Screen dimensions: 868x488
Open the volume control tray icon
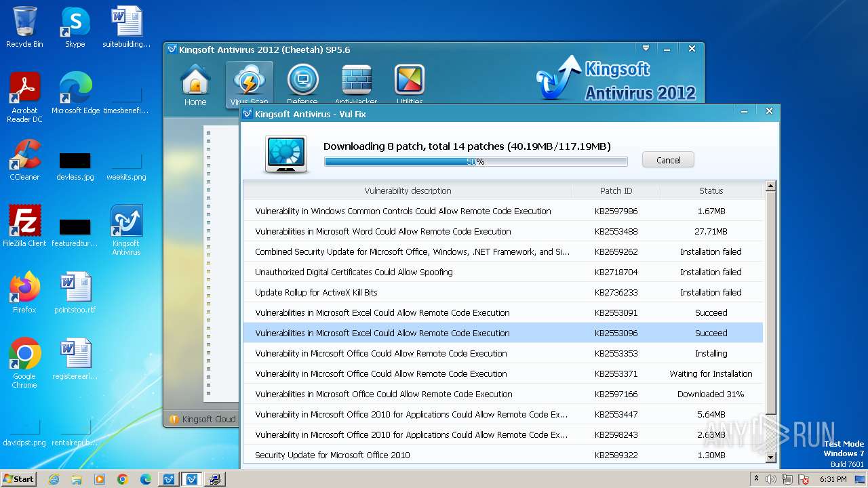[771, 479]
